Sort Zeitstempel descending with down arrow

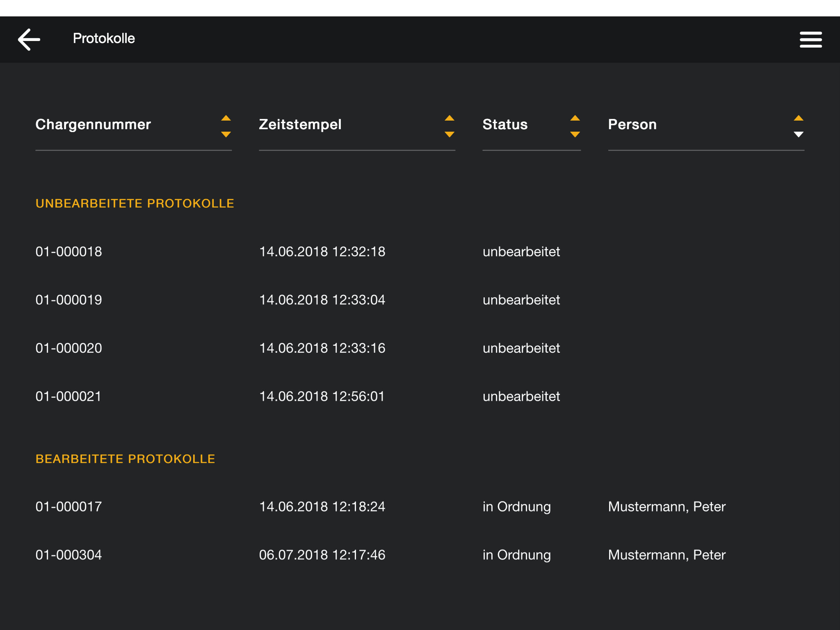(x=449, y=134)
